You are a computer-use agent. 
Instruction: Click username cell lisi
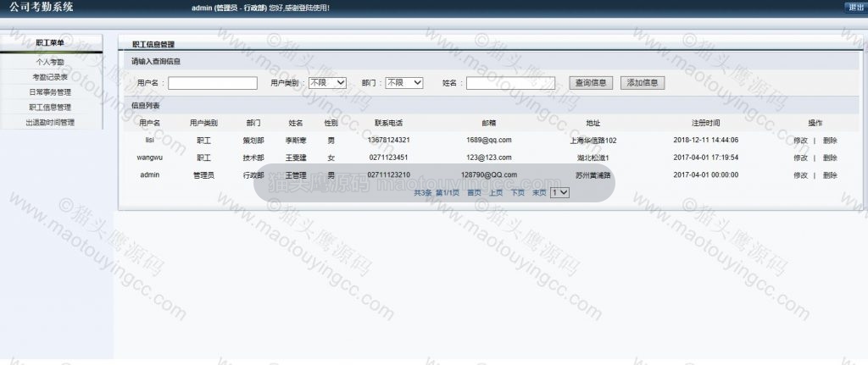149,140
